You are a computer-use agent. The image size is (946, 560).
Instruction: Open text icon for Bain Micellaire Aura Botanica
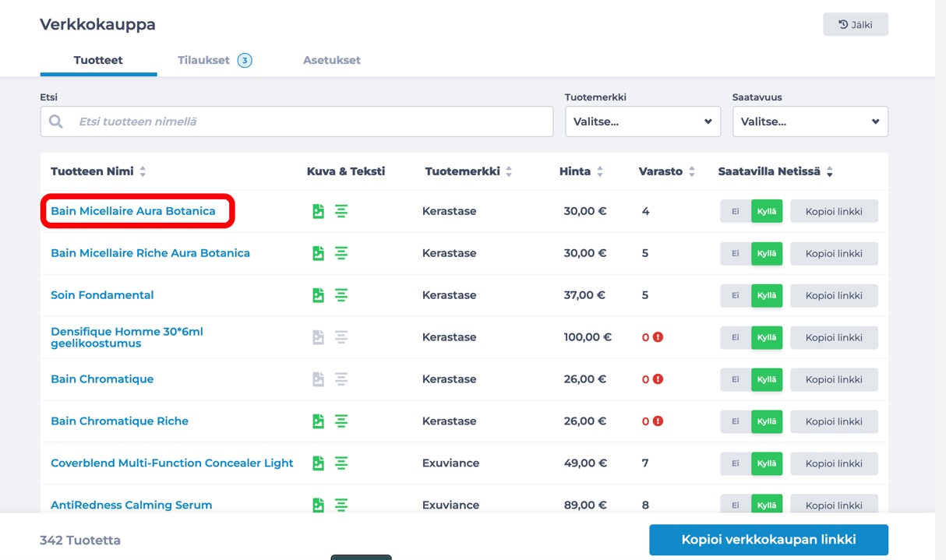[341, 211]
